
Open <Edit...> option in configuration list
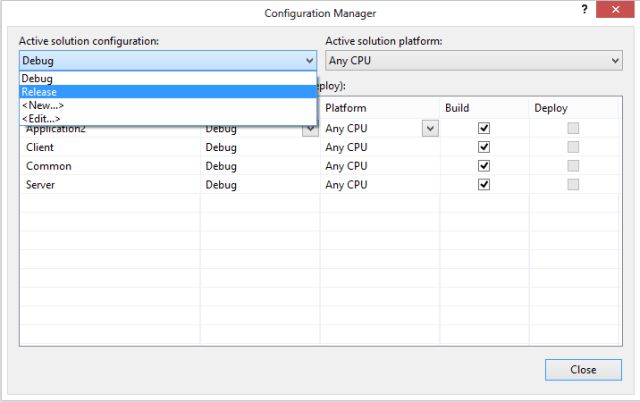41,118
